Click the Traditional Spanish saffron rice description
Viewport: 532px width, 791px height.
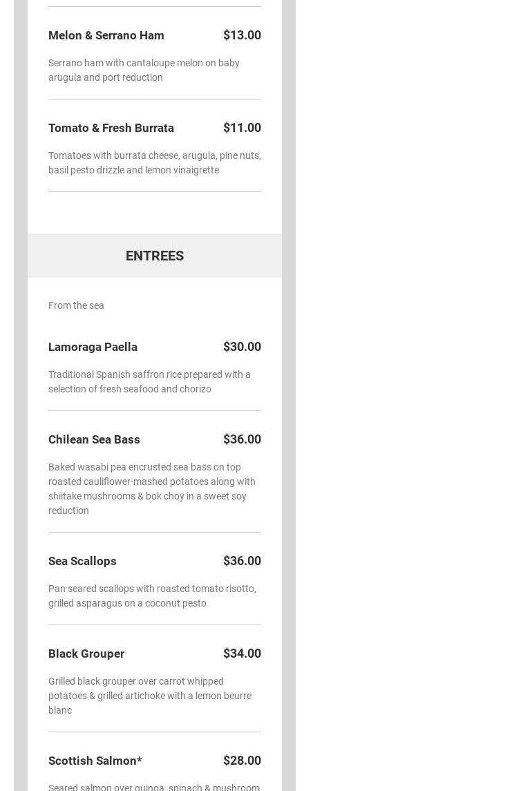click(149, 381)
